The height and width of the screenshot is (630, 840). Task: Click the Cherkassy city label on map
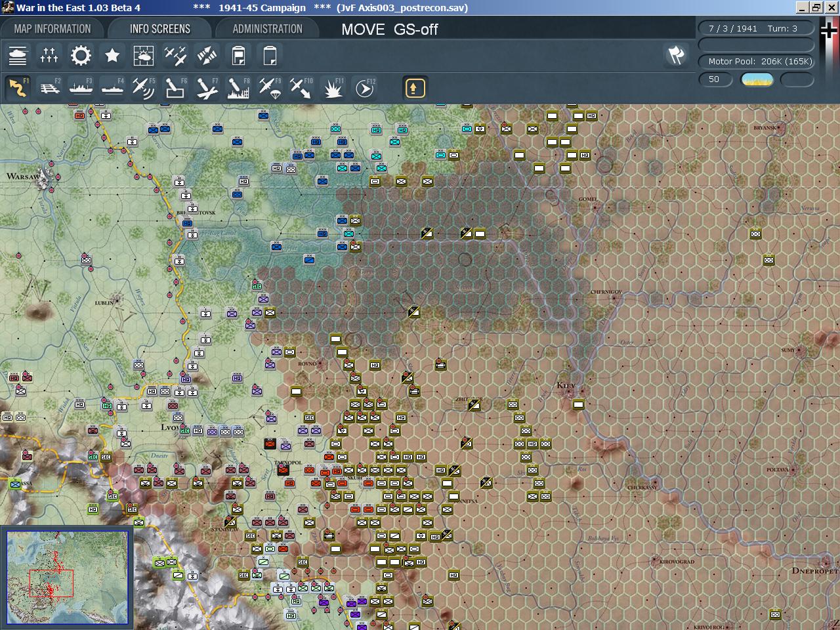642,488
